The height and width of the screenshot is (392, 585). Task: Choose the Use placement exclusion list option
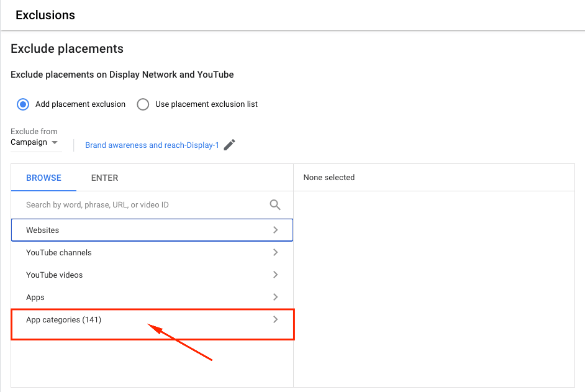[x=143, y=104]
